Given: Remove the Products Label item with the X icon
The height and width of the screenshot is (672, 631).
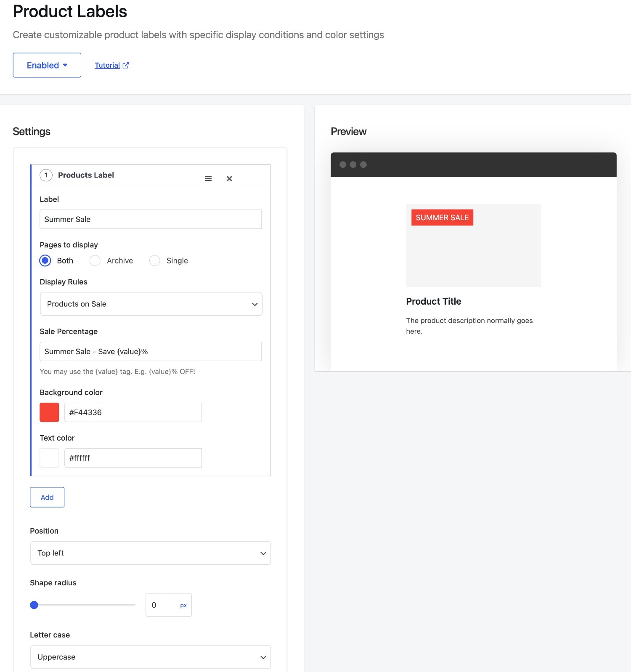Looking at the screenshot, I should click(x=229, y=179).
